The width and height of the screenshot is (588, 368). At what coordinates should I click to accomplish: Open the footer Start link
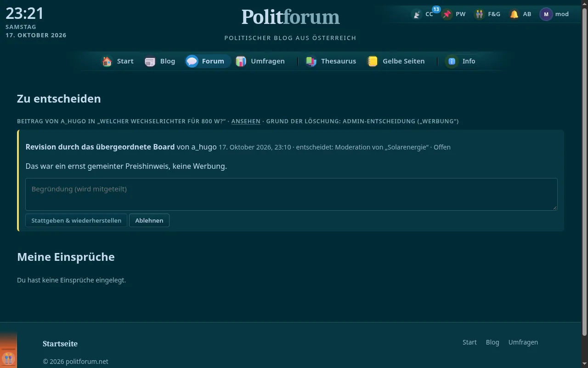469,342
